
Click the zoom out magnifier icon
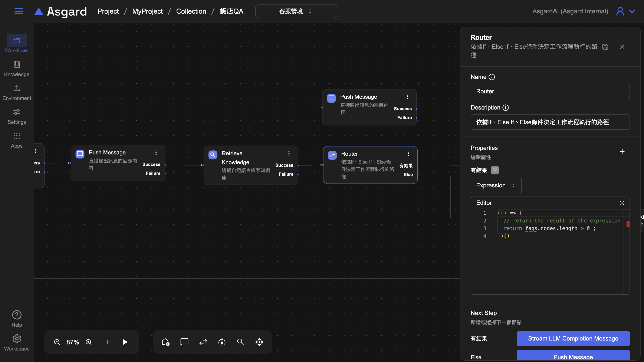[x=57, y=342]
